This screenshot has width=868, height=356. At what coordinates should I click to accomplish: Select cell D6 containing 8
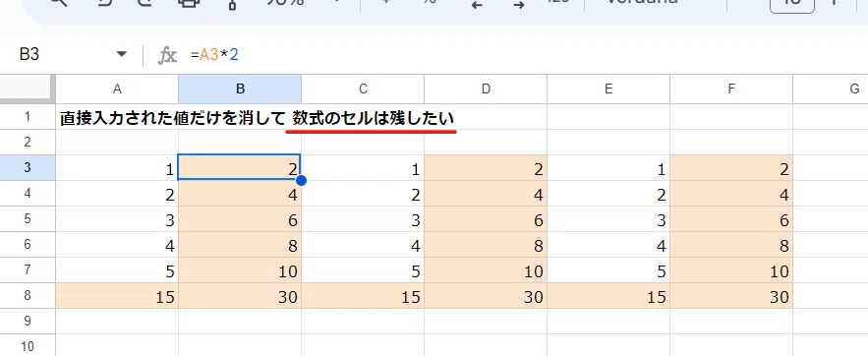(x=486, y=244)
